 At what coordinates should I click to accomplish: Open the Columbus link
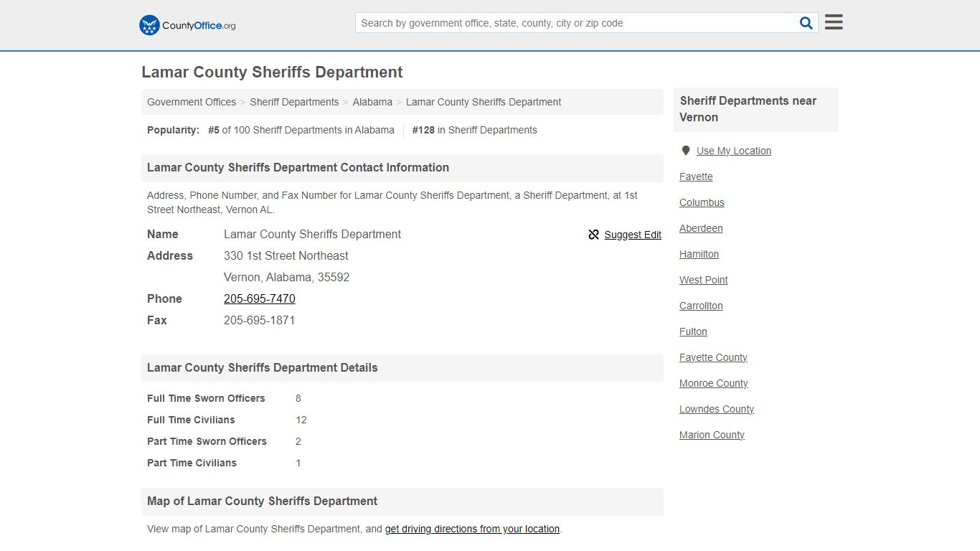click(x=702, y=202)
